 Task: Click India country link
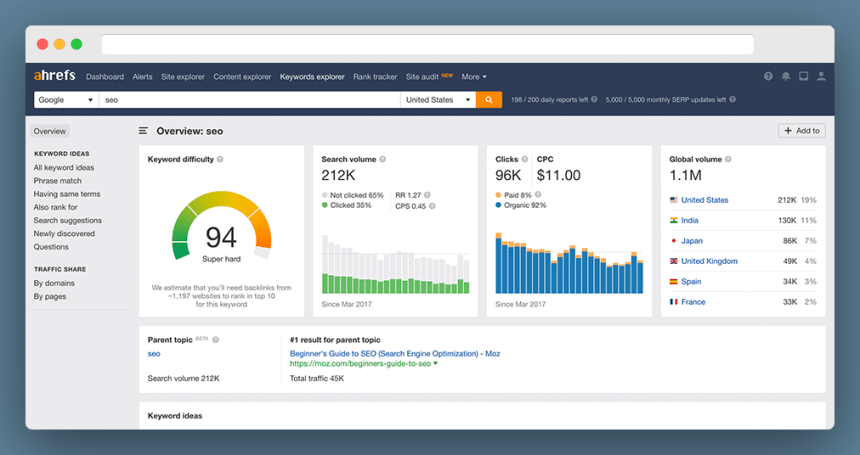(x=689, y=220)
